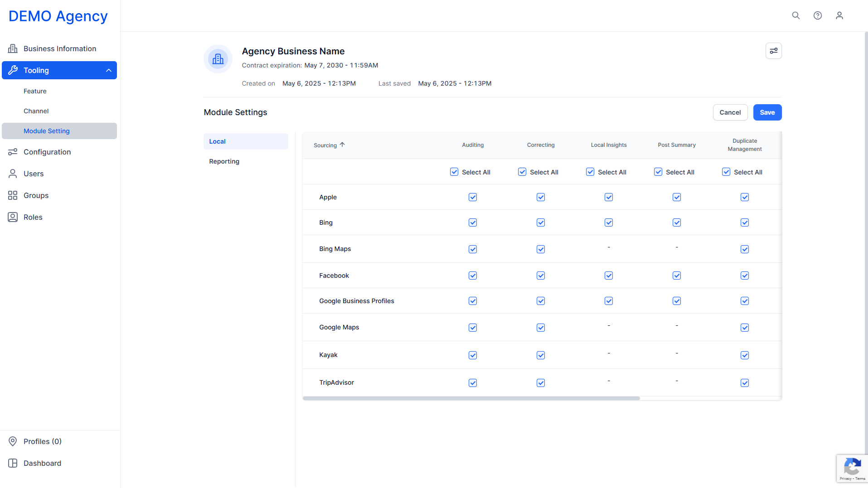Viewport: 868px width, 488px height.
Task: Toggle Select All for Post Summary
Action: click(x=658, y=172)
